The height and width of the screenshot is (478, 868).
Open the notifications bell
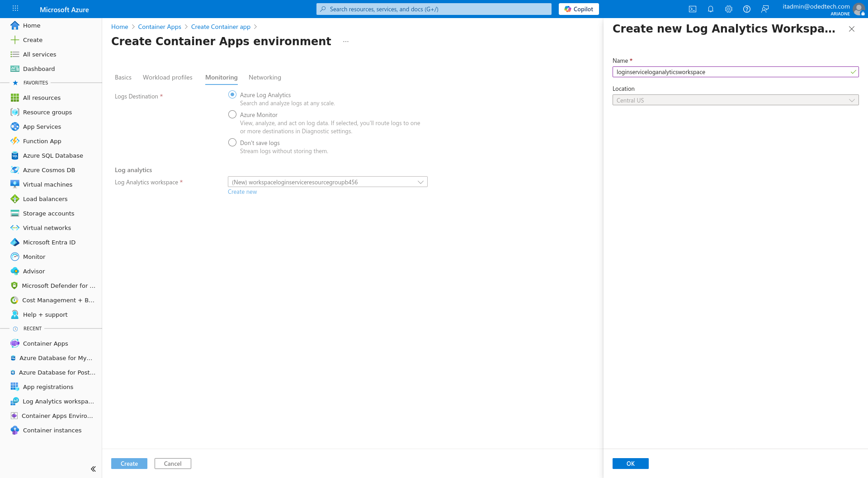tap(711, 9)
